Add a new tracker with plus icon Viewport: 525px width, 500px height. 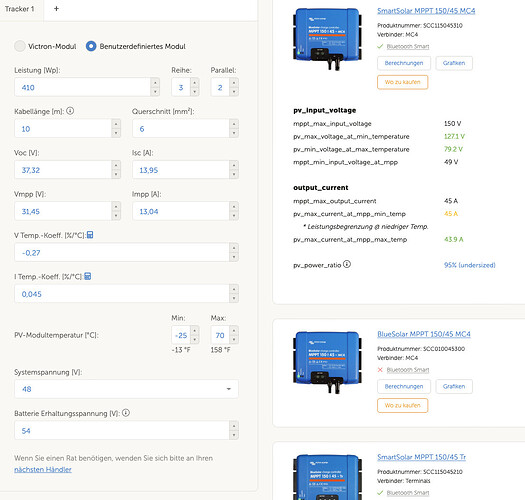pos(56,9)
